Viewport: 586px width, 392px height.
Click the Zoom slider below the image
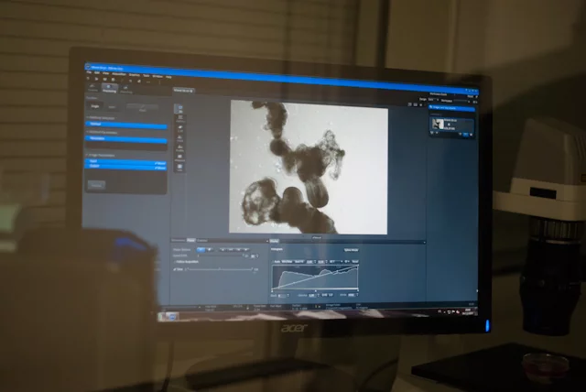pyautogui.click(x=221, y=270)
